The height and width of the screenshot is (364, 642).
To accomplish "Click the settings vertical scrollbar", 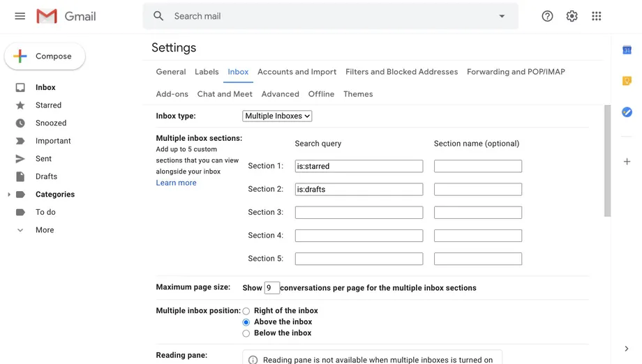I will 607,161.
